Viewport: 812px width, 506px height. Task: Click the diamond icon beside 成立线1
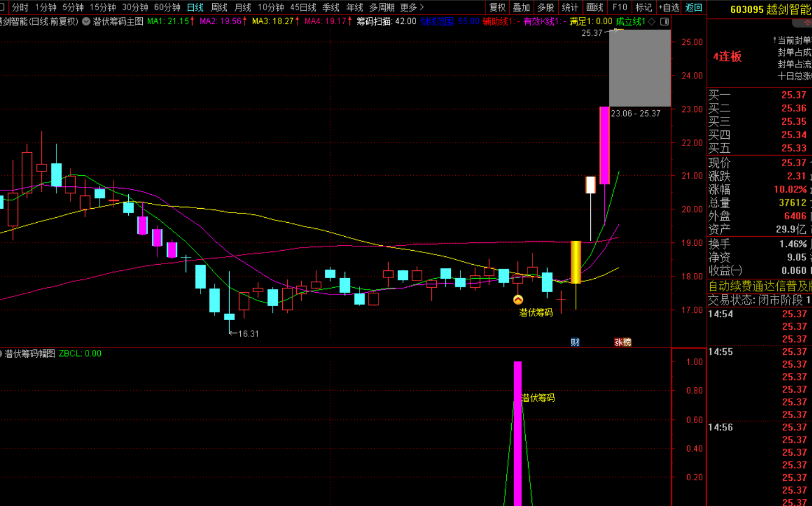tap(652, 21)
